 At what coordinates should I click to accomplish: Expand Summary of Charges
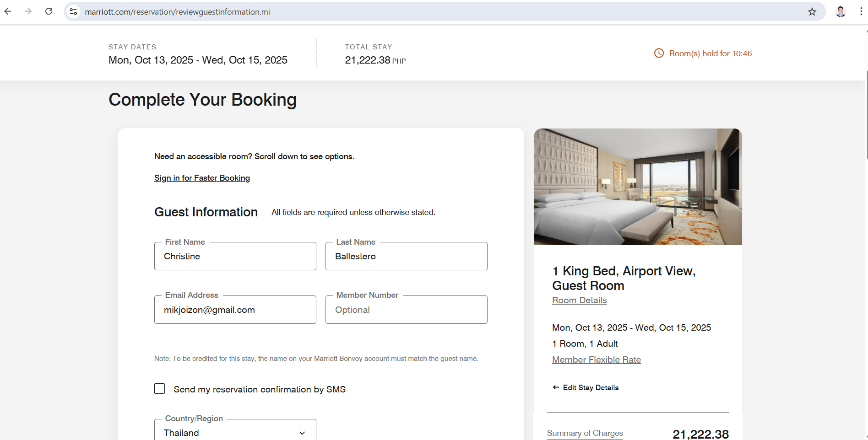pos(585,433)
